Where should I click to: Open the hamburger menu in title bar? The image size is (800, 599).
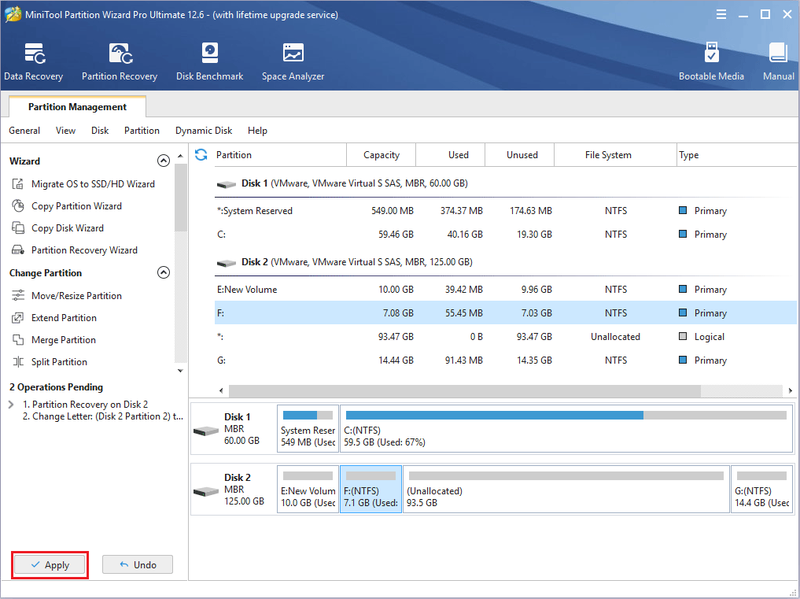tap(721, 14)
